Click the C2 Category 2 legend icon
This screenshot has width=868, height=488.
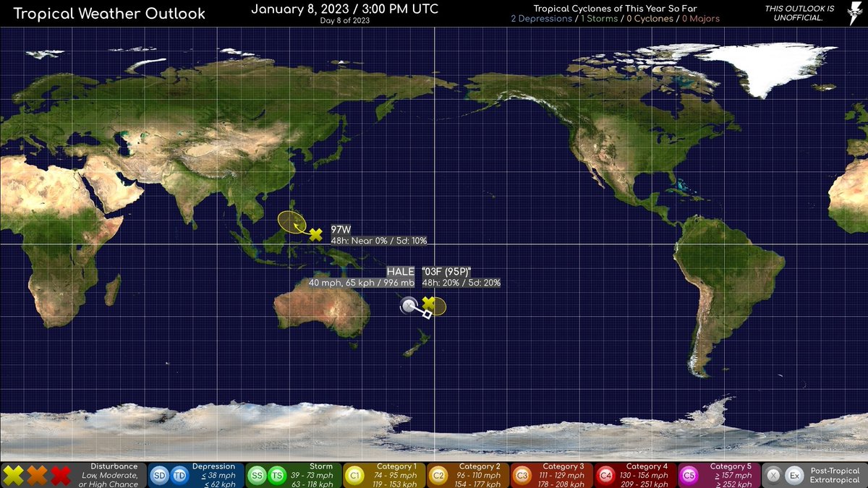(x=438, y=476)
